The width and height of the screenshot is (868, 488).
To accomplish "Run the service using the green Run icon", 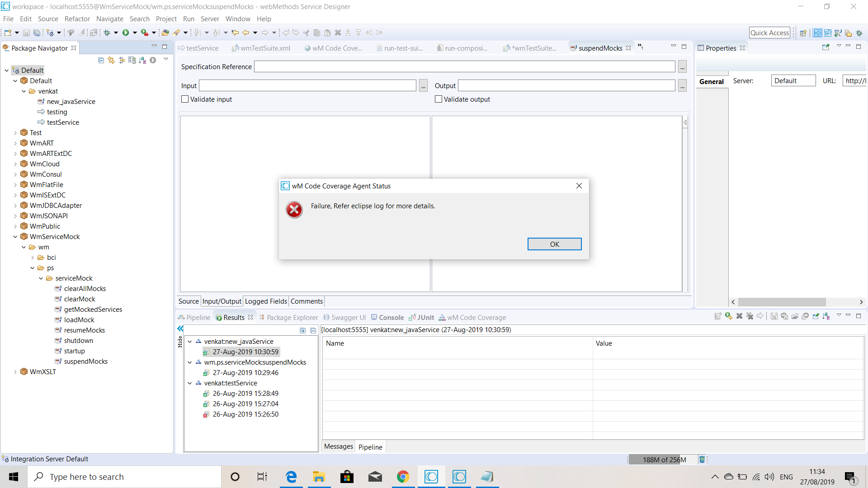I will click(x=126, y=33).
